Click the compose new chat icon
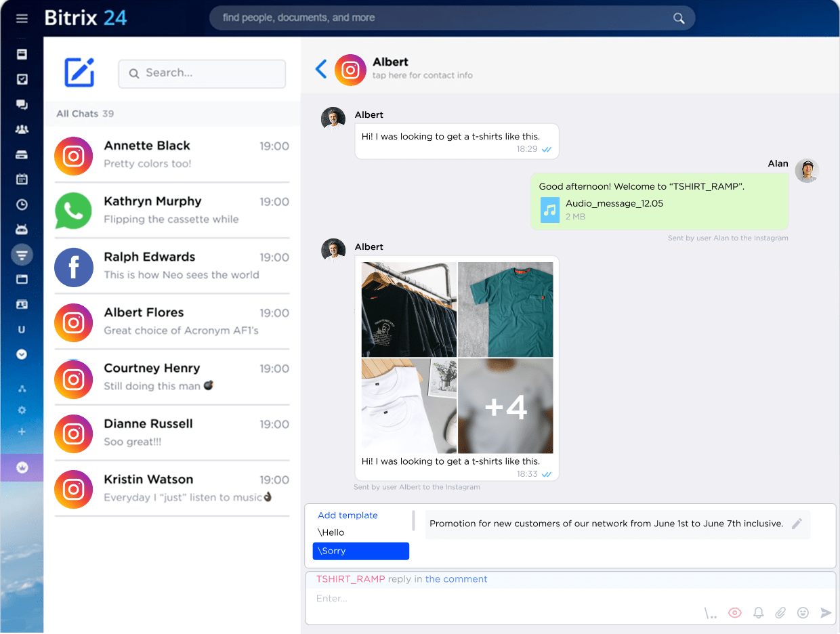The image size is (840, 634). (79, 72)
